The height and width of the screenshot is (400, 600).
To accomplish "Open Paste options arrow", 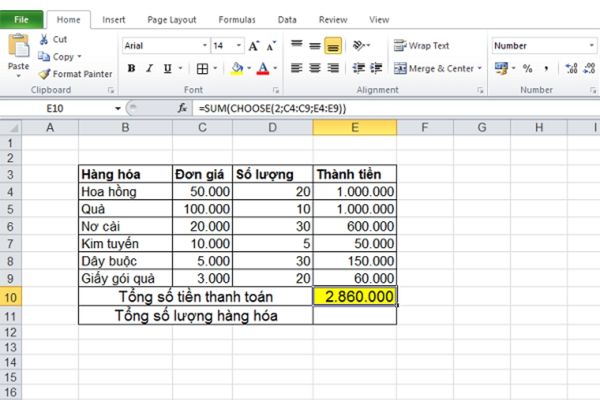I will [18, 76].
